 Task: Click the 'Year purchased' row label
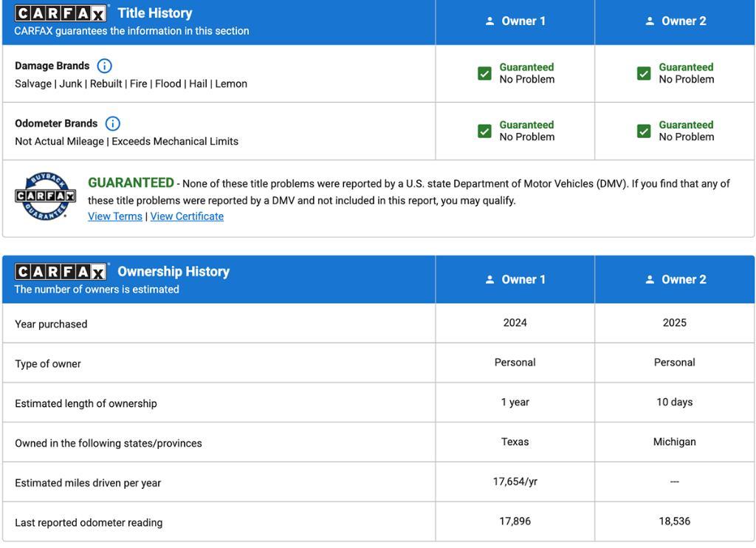[51, 324]
